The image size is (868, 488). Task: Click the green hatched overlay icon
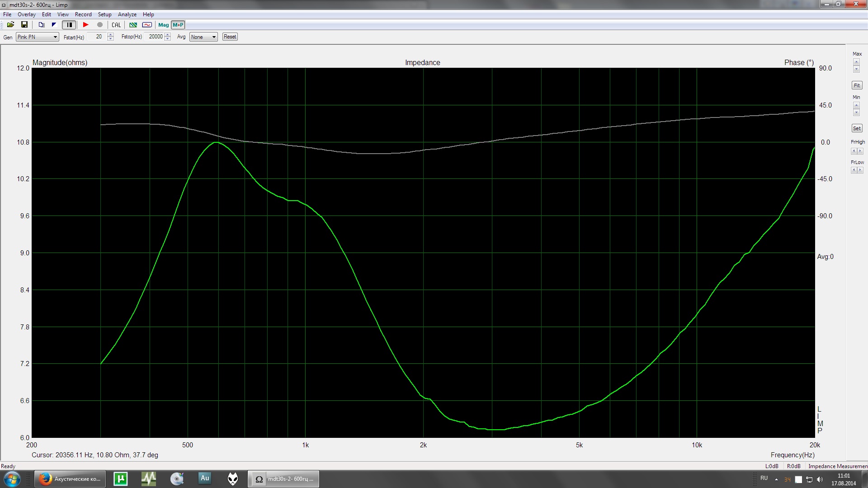[133, 25]
